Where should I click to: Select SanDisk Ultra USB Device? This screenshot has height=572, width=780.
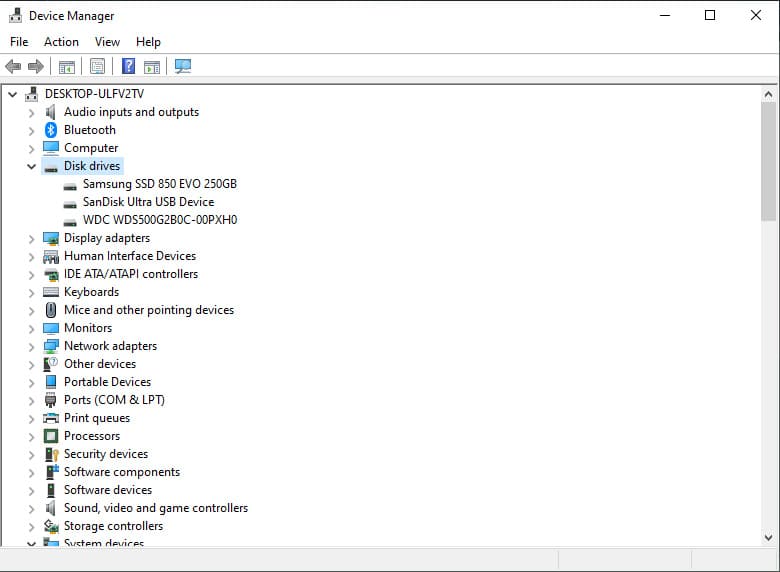pyautogui.click(x=148, y=202)
